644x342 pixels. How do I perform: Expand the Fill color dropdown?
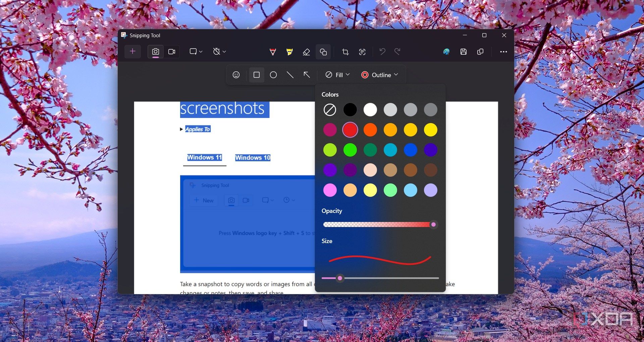tap(338, 75)
